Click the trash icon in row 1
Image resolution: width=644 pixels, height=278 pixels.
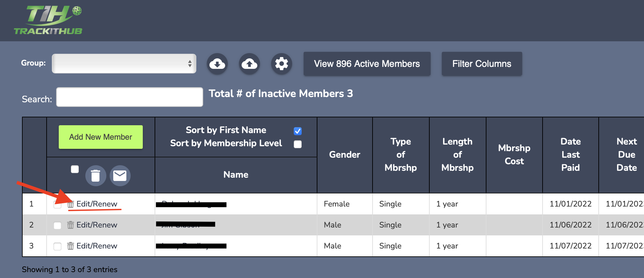click(71, 204)
